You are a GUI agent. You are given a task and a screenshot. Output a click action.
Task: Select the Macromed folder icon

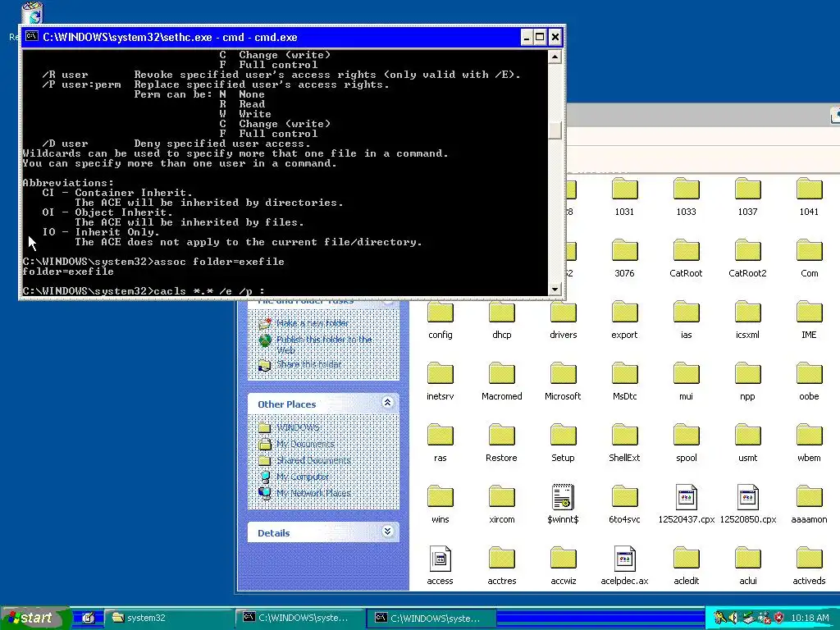(x=502, y=374)
